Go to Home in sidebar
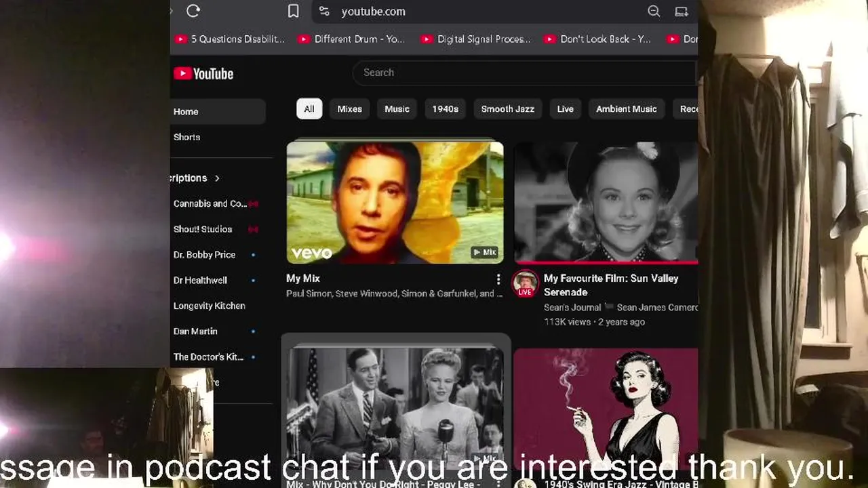 point(218,112)
